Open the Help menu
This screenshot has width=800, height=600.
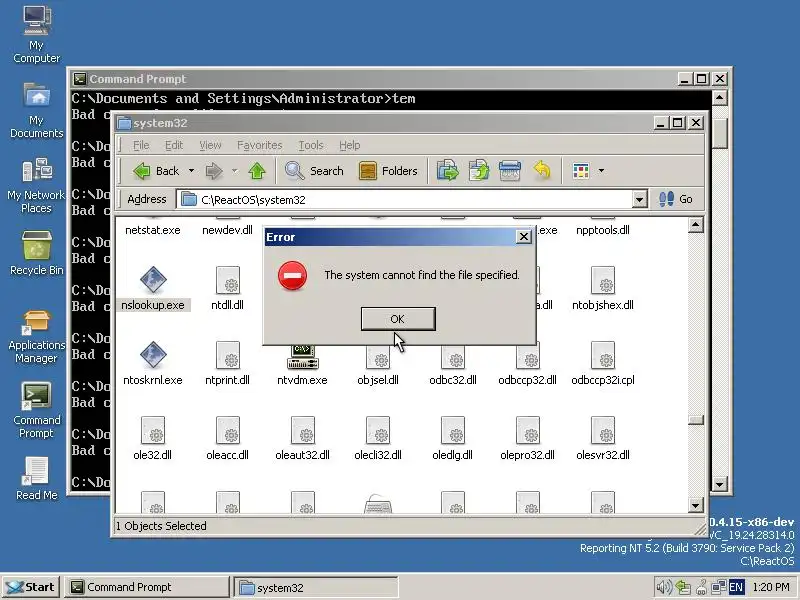[349, 145]
